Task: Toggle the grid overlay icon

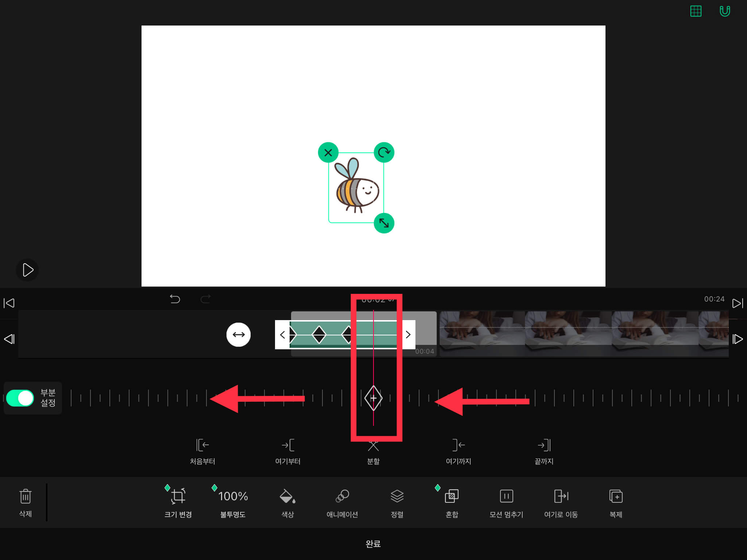Action: [696, 11]
